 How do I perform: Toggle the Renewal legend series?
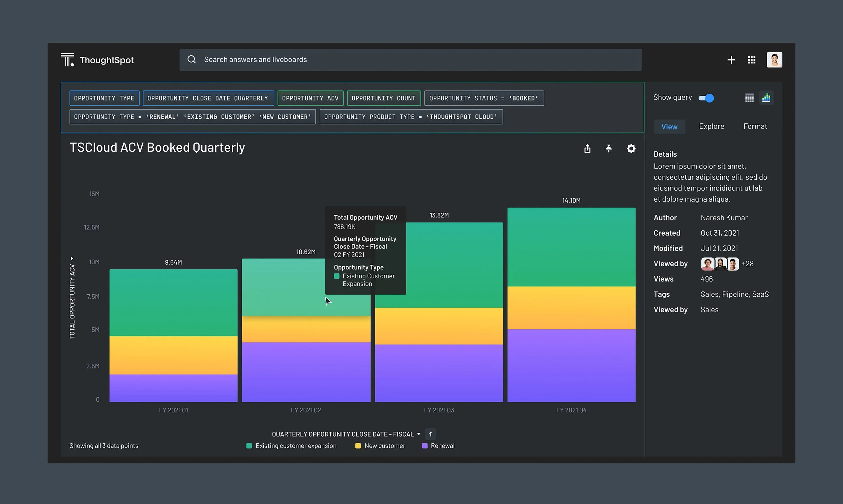click(438, 446)
